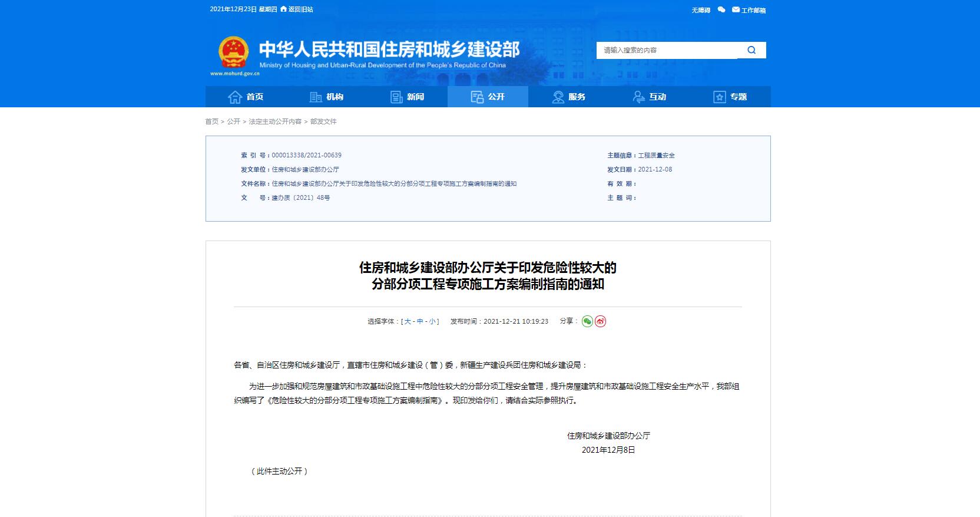The height and width of the screenshot is (517, 980).
Task: Click the search magnifier button
Action: (751, 50)
